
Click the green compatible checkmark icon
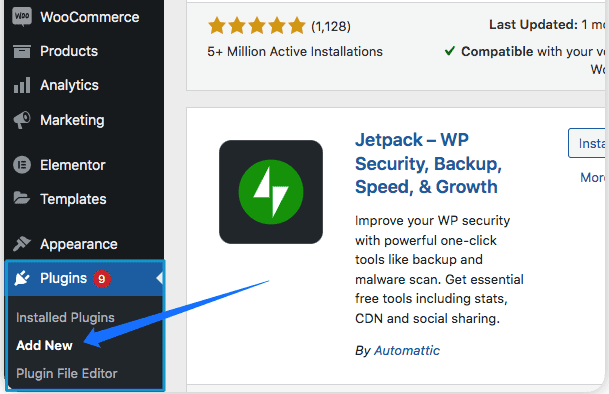(x=450, y=51)
